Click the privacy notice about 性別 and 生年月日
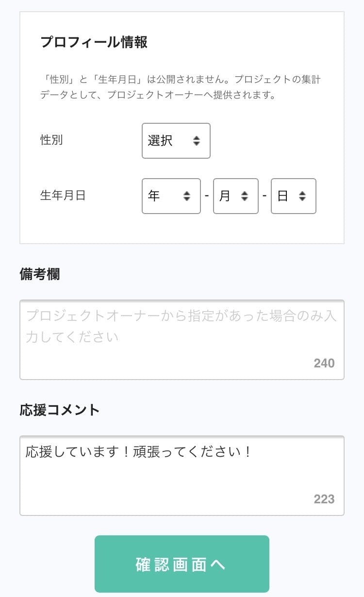Screen dimensions: 364x597 pos(181,87)
